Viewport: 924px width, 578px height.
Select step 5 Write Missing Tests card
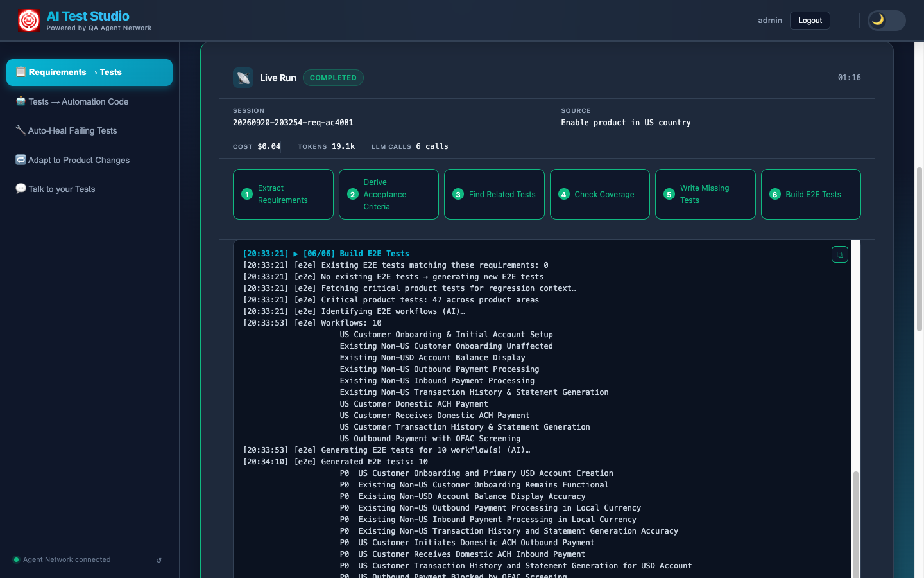[705, 194]
